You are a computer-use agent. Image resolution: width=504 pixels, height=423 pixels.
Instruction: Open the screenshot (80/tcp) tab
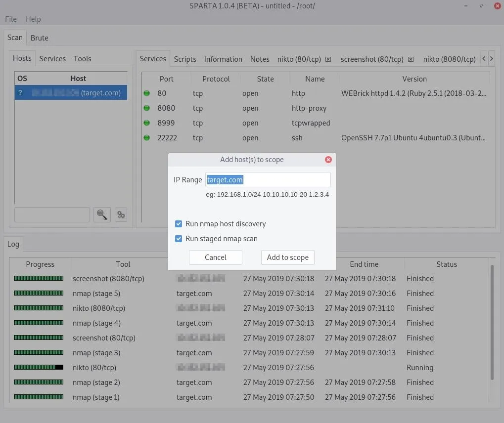(372, 59)
